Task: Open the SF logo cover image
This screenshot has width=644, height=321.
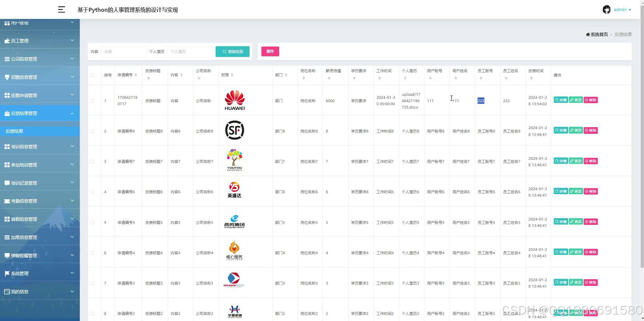Action: click(234, 130)
